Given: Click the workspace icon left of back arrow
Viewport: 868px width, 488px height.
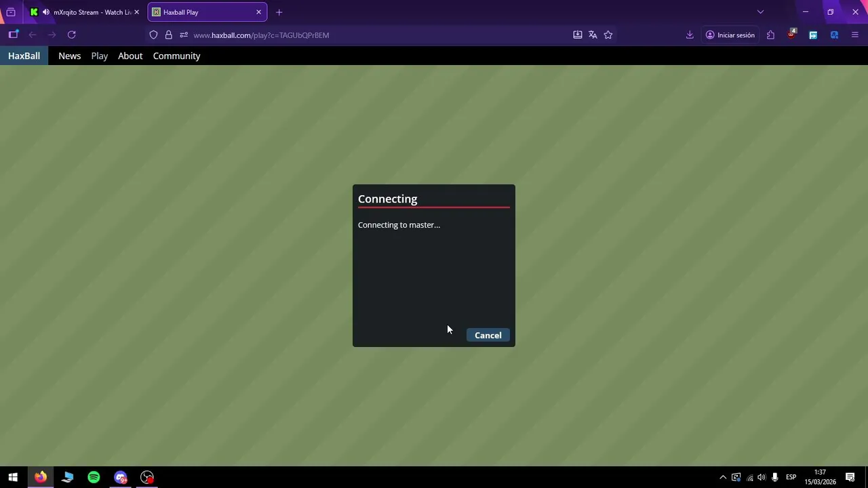Looking at the screenshot, I should 13,35.
